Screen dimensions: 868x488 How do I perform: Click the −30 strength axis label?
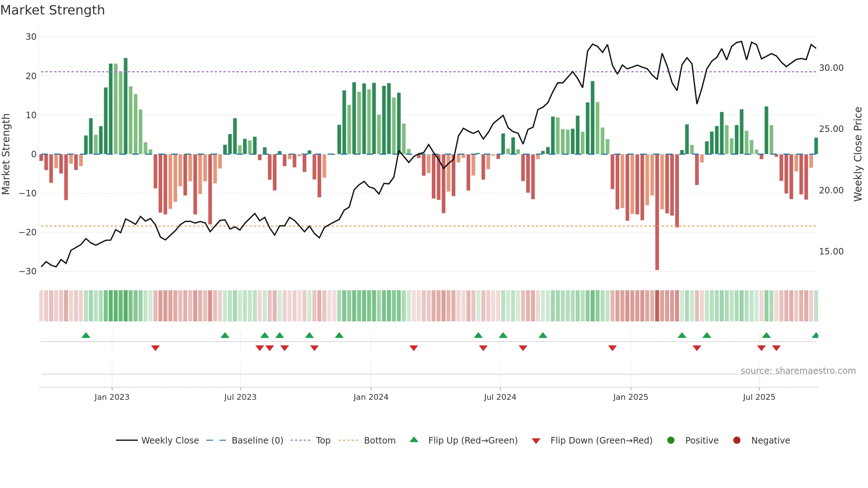click(x=28, y=271)
